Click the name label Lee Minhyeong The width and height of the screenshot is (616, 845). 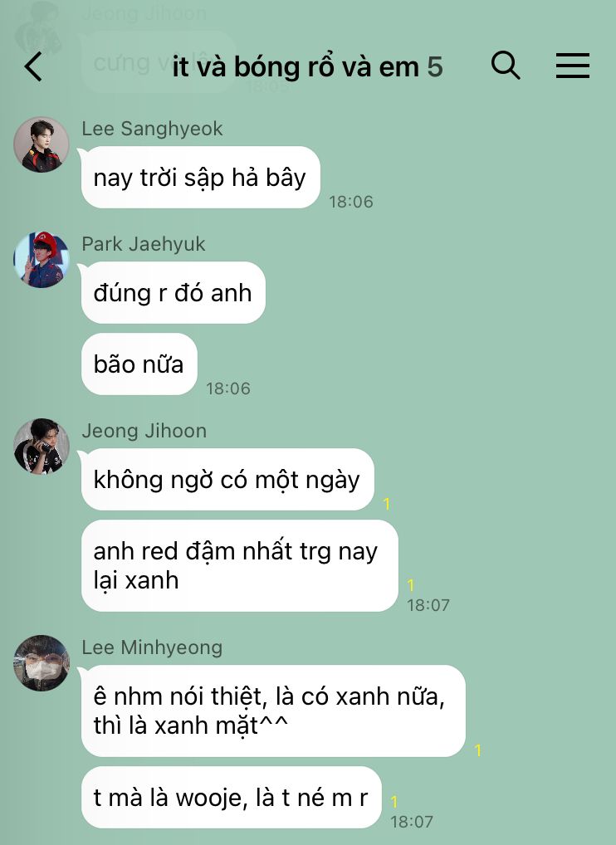[x=152, y=647]
